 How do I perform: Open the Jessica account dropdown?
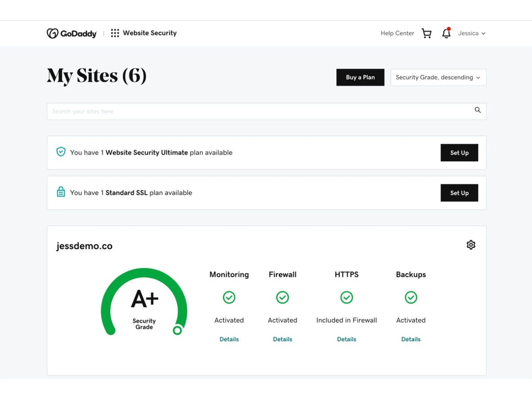(472, 33)
